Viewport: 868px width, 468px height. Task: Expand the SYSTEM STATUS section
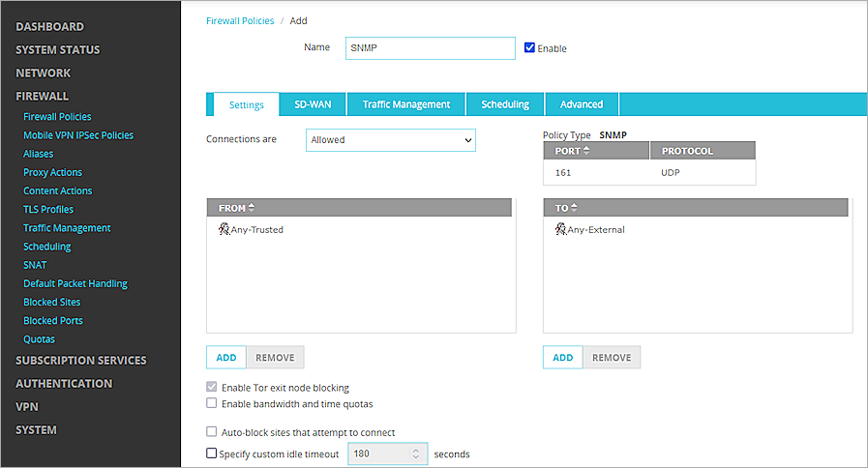tap(58, 49)
